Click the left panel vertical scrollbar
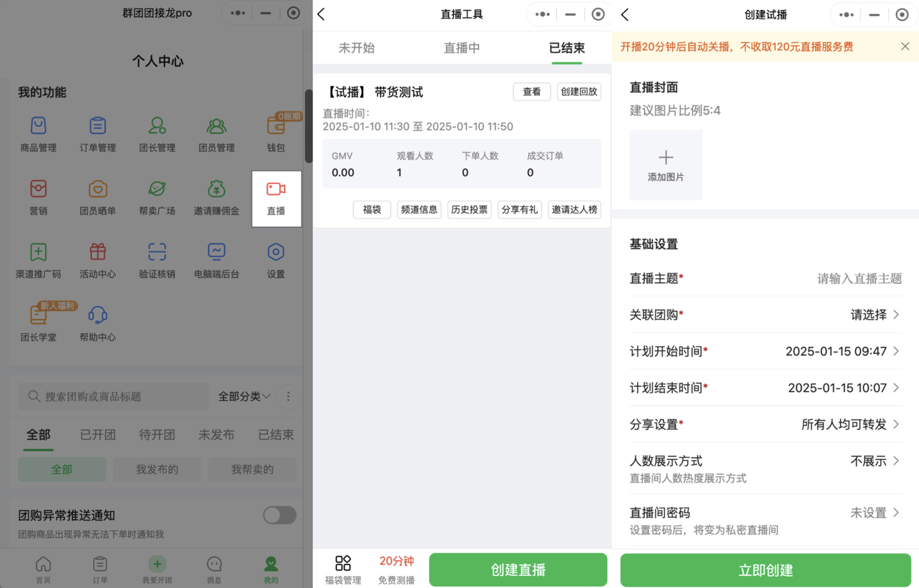 pos(308,126)
